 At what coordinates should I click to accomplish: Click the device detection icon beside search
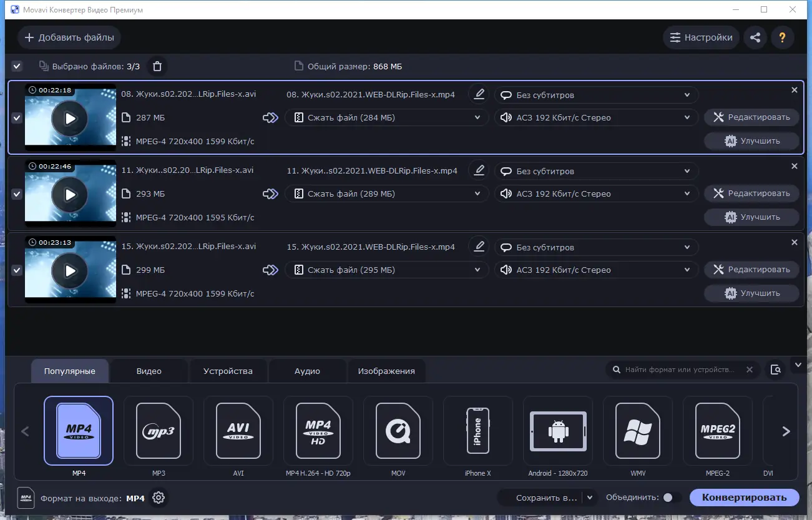pyautogui.click(x=776, y=370)
